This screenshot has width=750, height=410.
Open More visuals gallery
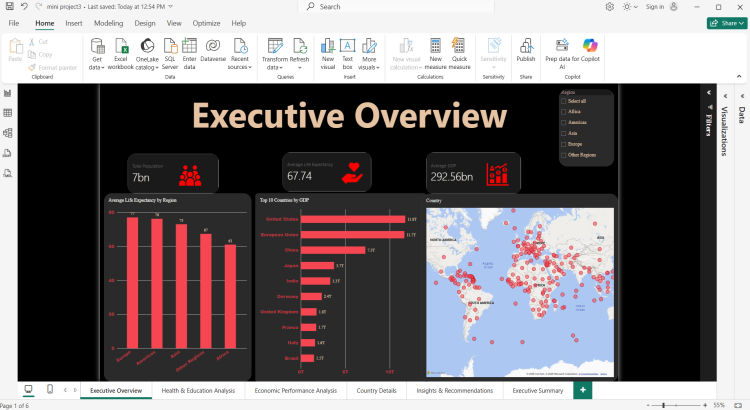[x=369, y=54]
